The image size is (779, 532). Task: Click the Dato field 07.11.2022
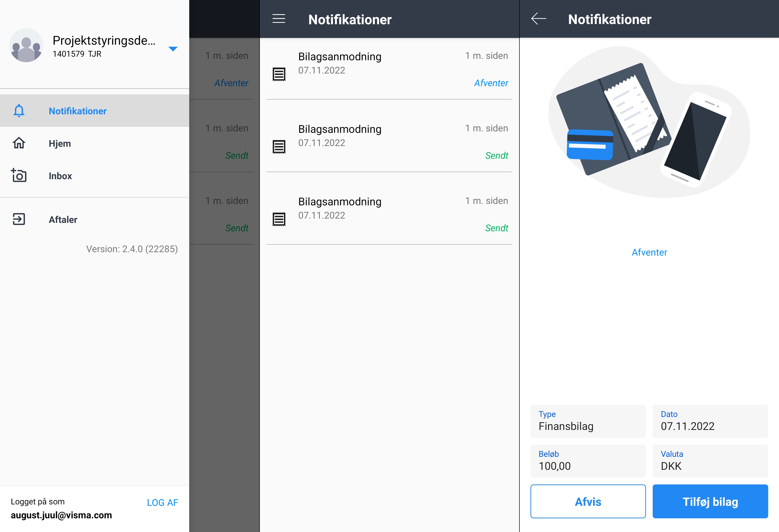tap(710, 421)
